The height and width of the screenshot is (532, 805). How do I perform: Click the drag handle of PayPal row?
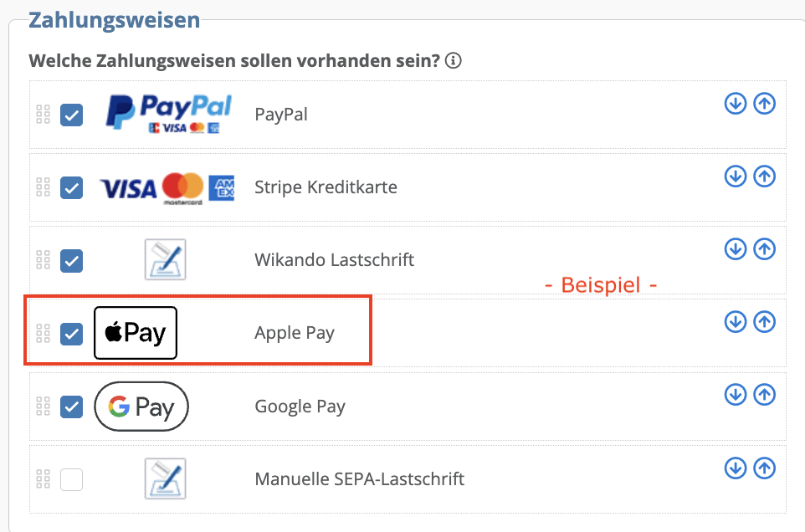click(x=44, y=115)
